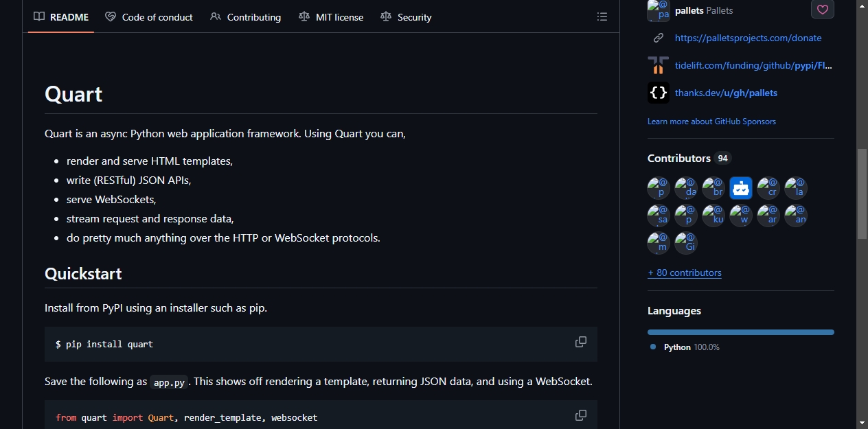Click 'render and serve HTML templates,' bullet

[x=150, y=161]
